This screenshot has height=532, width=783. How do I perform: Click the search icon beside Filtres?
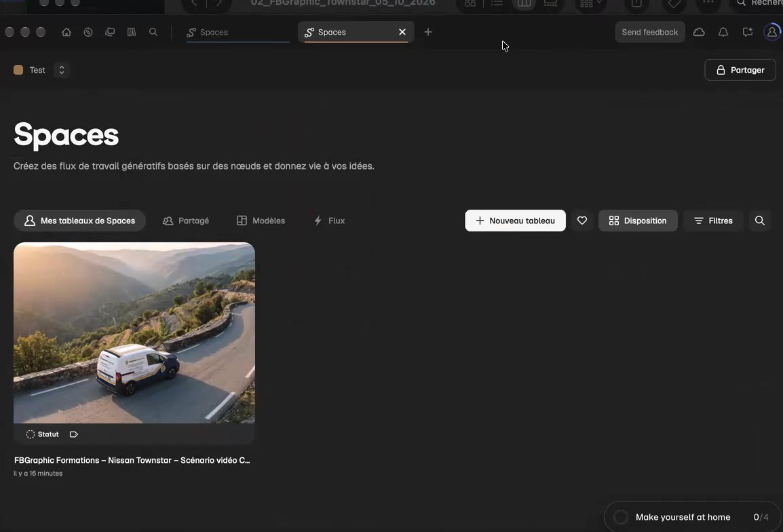click(759, 221)
